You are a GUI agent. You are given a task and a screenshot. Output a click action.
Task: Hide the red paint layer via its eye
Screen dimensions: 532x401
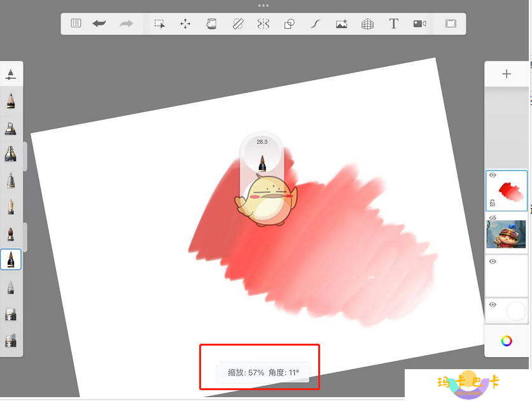point(493,175)
